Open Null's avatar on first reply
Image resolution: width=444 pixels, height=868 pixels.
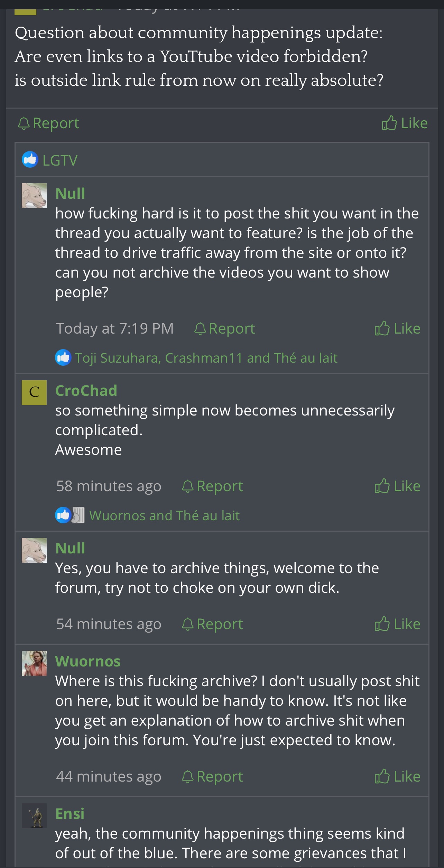point(34,196)
